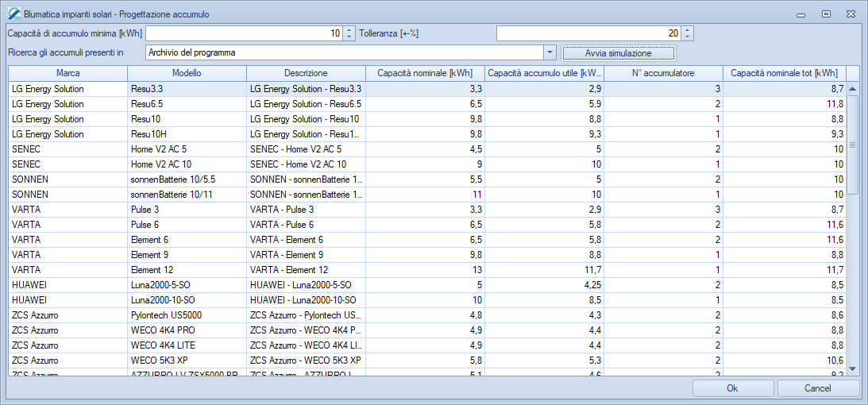Viewport: 868px width, 405px height.
Task: Select the Home V2 AC 5 cell
Action: (x=187, y=148)
